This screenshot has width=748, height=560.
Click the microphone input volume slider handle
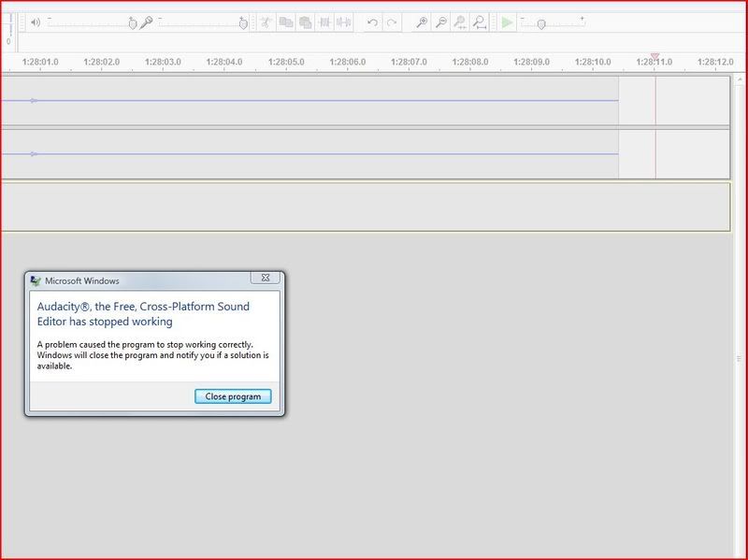[243, 22]
